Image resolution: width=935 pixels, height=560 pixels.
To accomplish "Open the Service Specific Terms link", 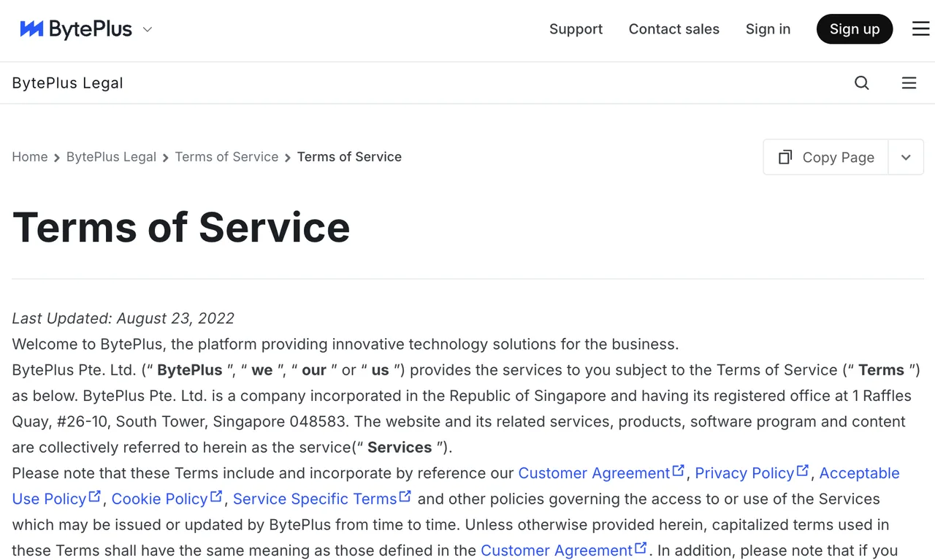I will (322, 499).
